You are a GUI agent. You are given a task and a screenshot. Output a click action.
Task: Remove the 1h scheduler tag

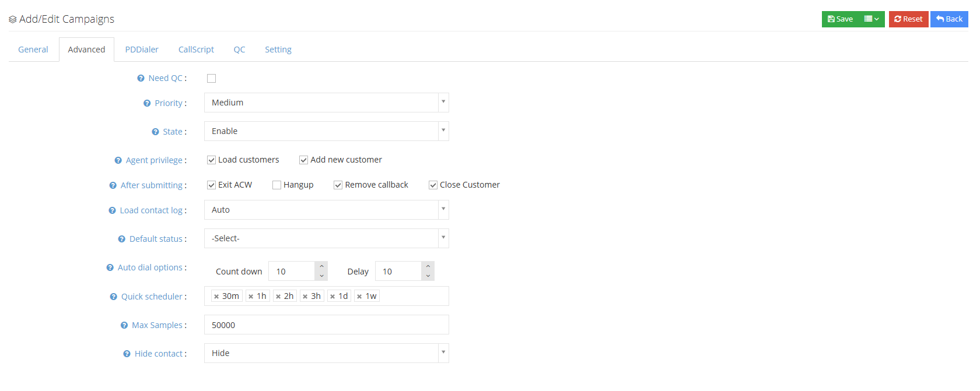click(x=251, y=297)
